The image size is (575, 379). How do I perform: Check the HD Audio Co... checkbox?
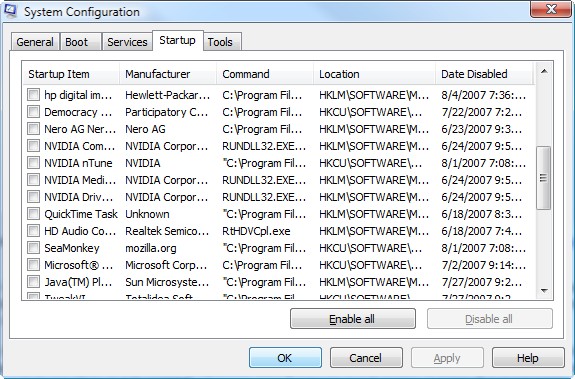click(33, 231)
